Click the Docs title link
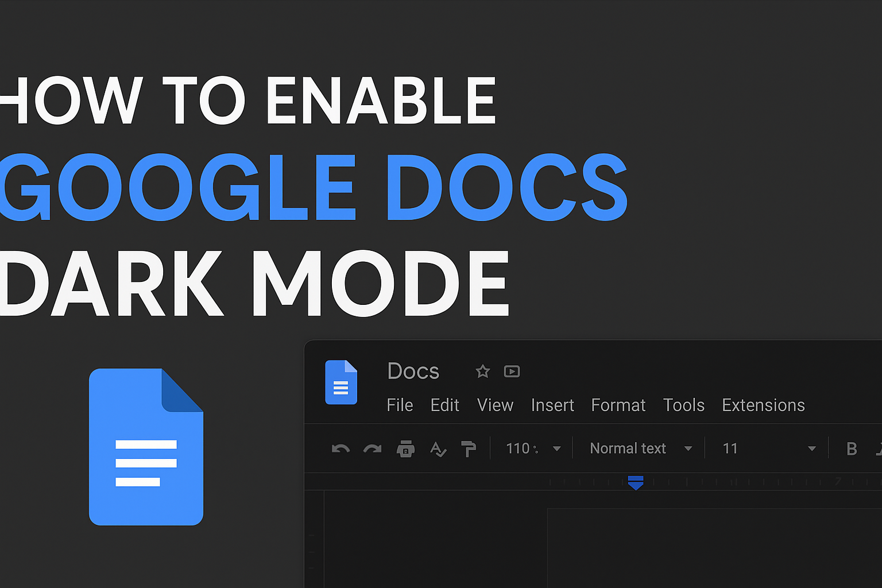 413,371
